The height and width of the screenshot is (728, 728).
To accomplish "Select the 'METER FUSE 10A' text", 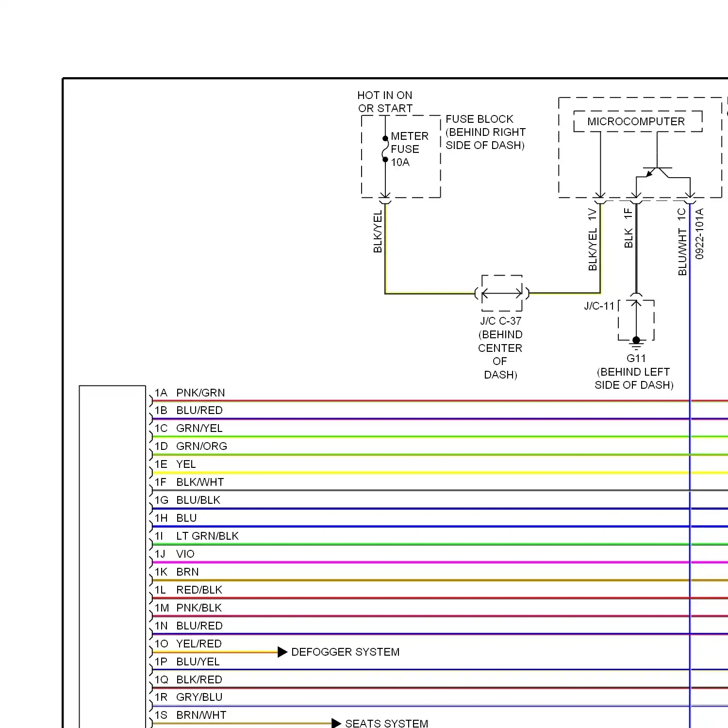I will (x=410, y=149).
